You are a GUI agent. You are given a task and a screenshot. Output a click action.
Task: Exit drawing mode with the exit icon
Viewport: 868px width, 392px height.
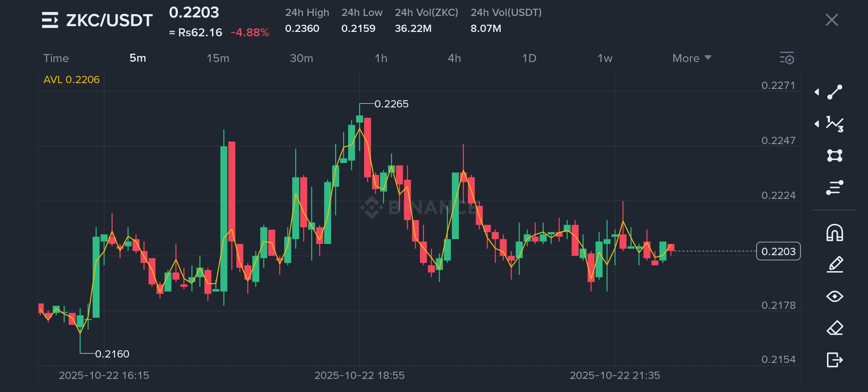[x=835, y=360]
